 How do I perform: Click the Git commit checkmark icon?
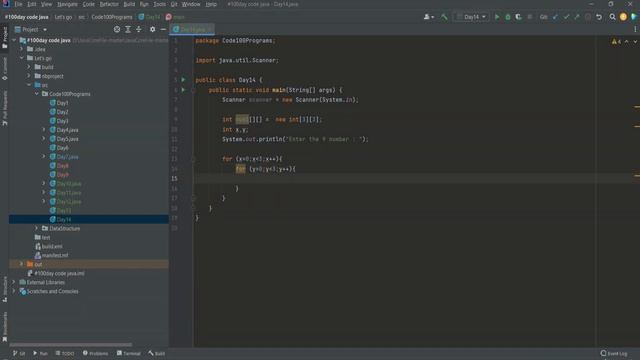(x=566, y=17)
